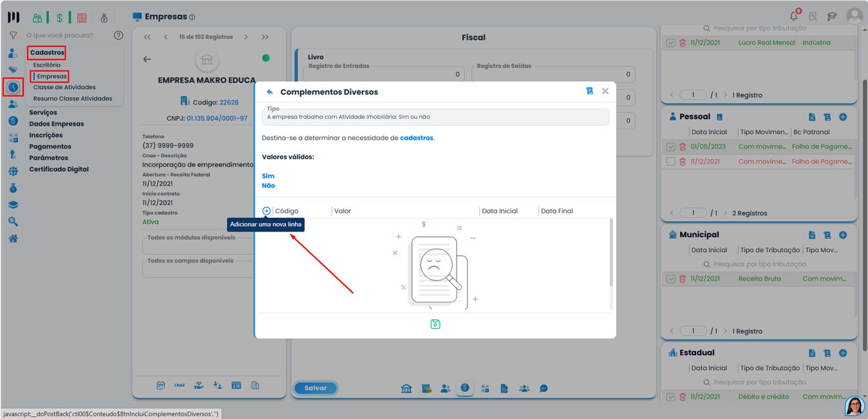Viewport: 868px width, 419px height.
Task: Go to the last company record (>>)
Action: coord(265,37)
